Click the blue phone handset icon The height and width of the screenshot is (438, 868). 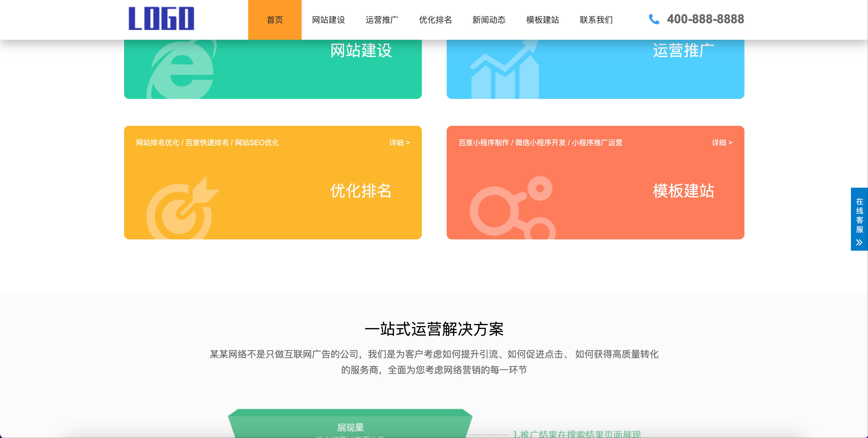click(x=654, y=19)
